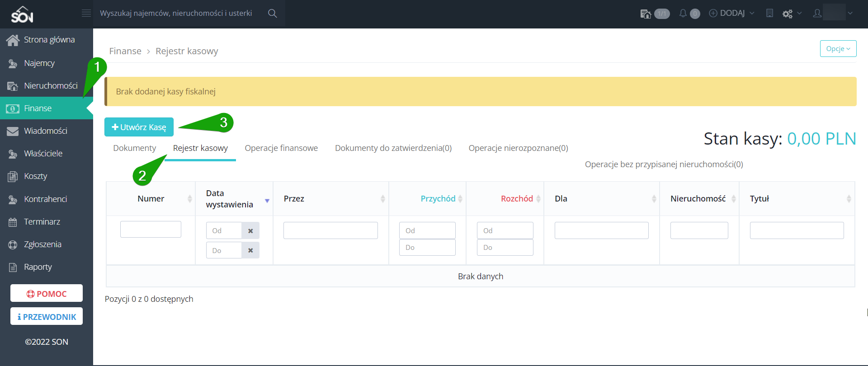The height and width of the screenshot is (366, 868).
Task: Sort by the Dla column arrows
Action: 654,199
